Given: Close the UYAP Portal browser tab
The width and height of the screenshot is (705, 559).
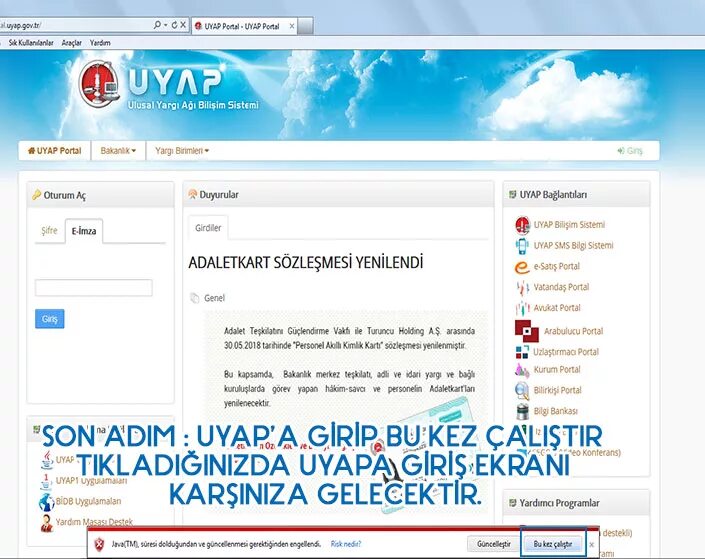Looking at the screenshot, I should point(292,27).
